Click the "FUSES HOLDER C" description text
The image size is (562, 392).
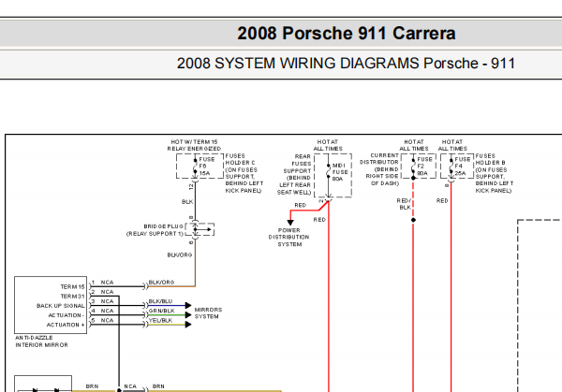244,173
